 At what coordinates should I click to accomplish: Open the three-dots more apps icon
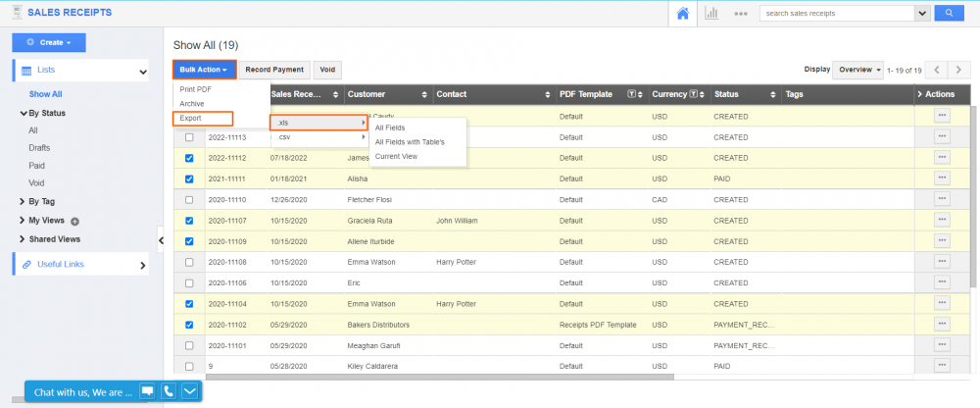pos(741,14)
